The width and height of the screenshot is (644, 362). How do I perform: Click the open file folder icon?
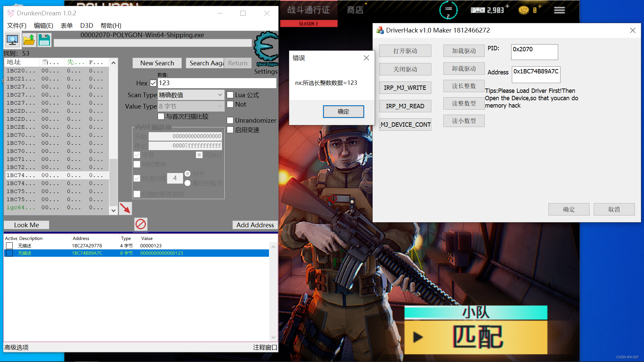pos(29,40)
